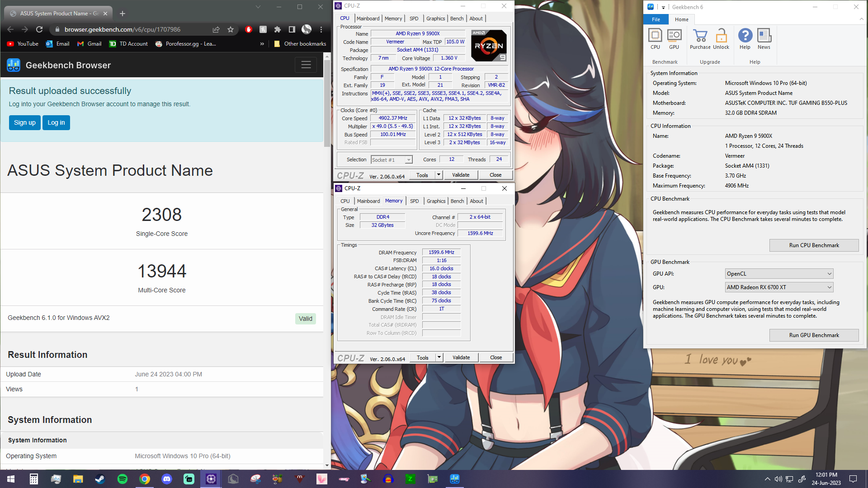Launch Spotify from the taskbar
This screenshot has height=488, width=868.
[x=122, y=479]
